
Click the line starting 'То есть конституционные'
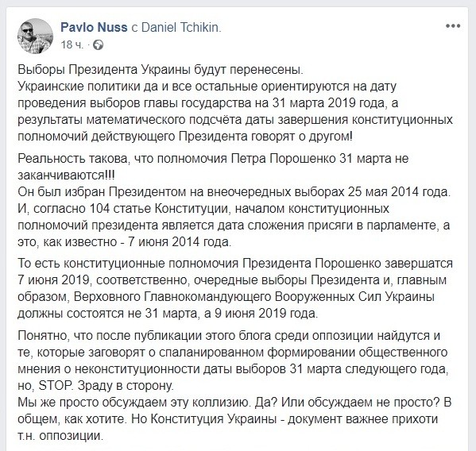point(235,264)
